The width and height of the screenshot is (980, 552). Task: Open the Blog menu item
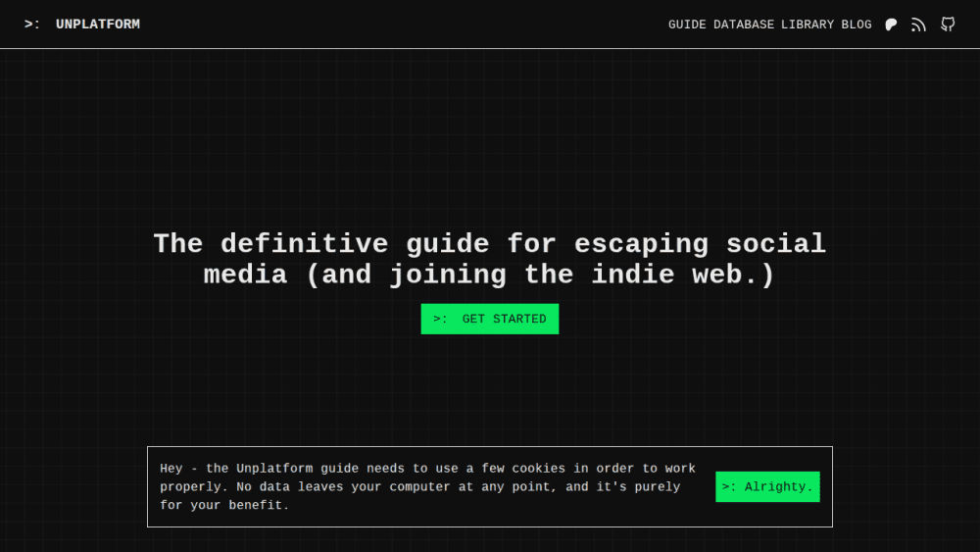(x=857, y=25)
